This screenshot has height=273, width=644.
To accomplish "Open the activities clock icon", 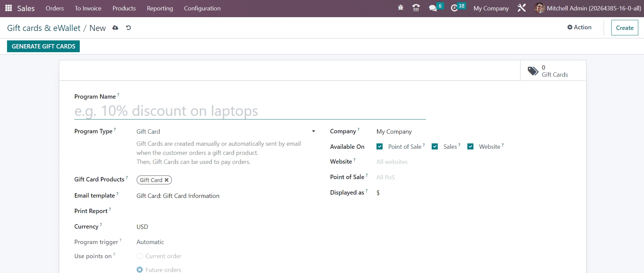I will coord(454,8).
